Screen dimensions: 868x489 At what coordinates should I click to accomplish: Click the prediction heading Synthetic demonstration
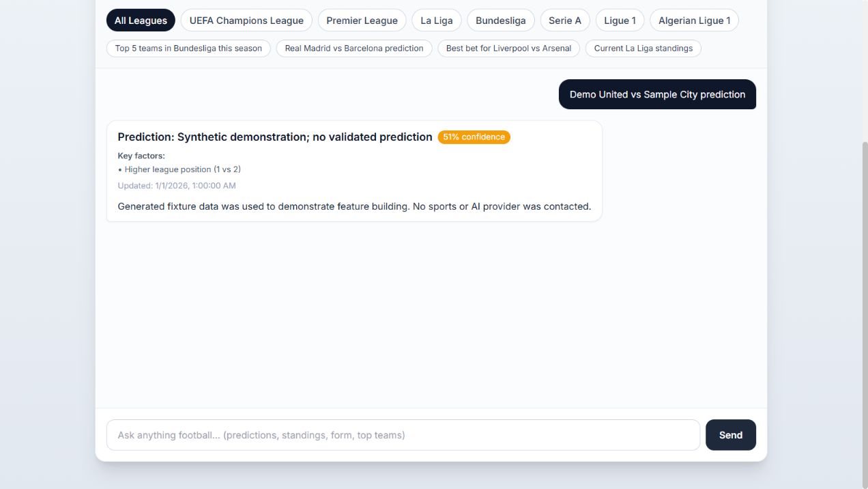[275, 137]
